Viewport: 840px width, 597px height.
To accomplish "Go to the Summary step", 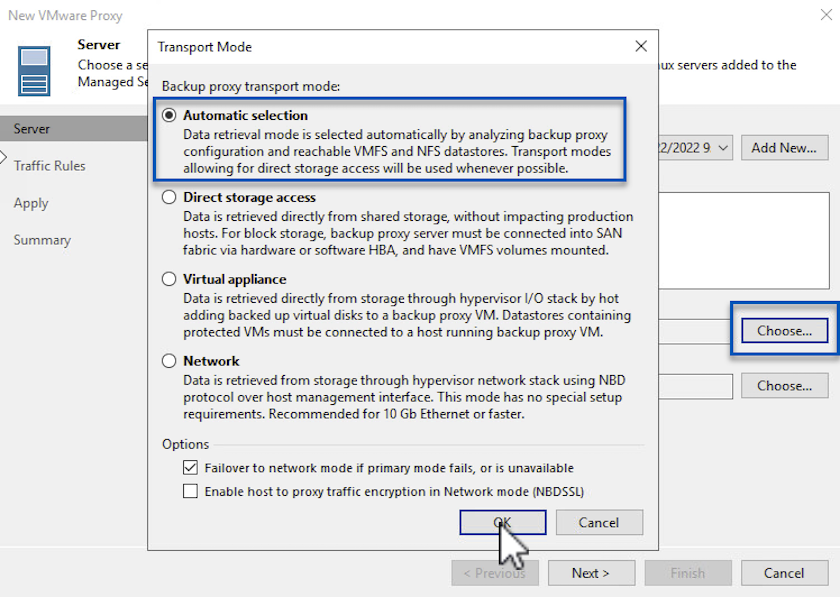I will (x=42, y=240).
